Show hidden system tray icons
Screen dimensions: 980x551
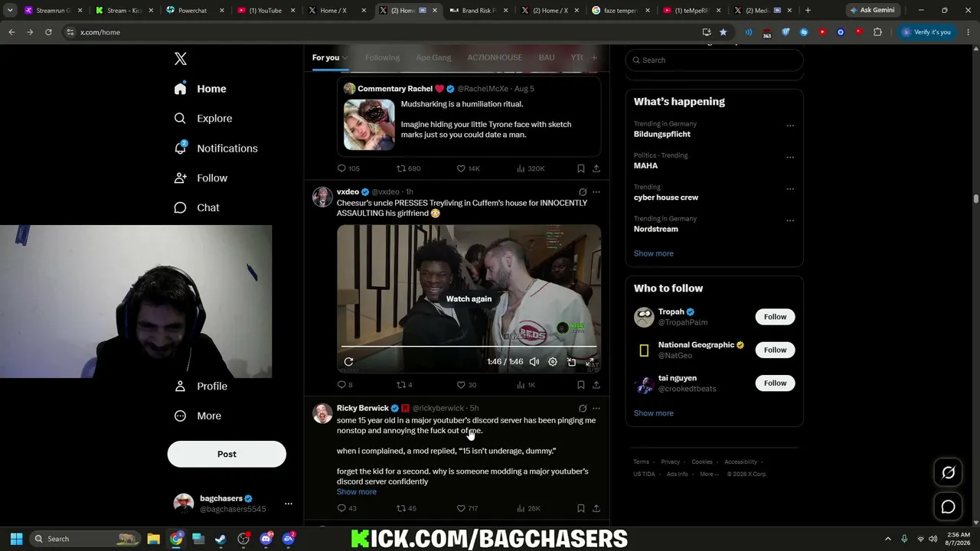coord(888,539)
